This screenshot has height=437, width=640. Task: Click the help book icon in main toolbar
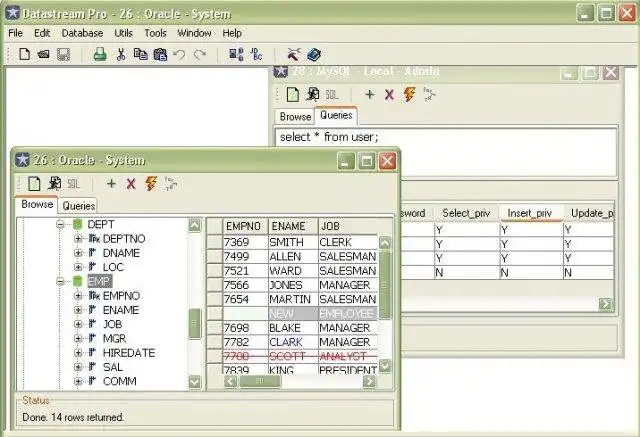314,54
